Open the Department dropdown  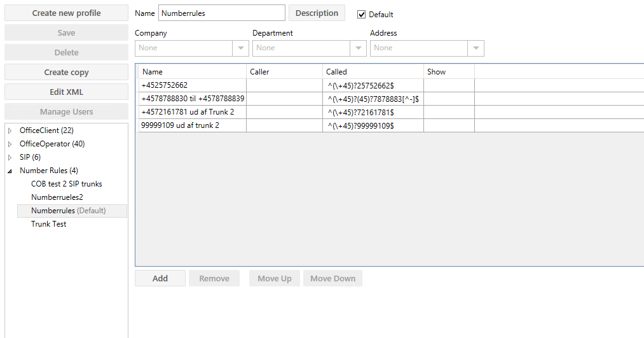pos(359,48)
